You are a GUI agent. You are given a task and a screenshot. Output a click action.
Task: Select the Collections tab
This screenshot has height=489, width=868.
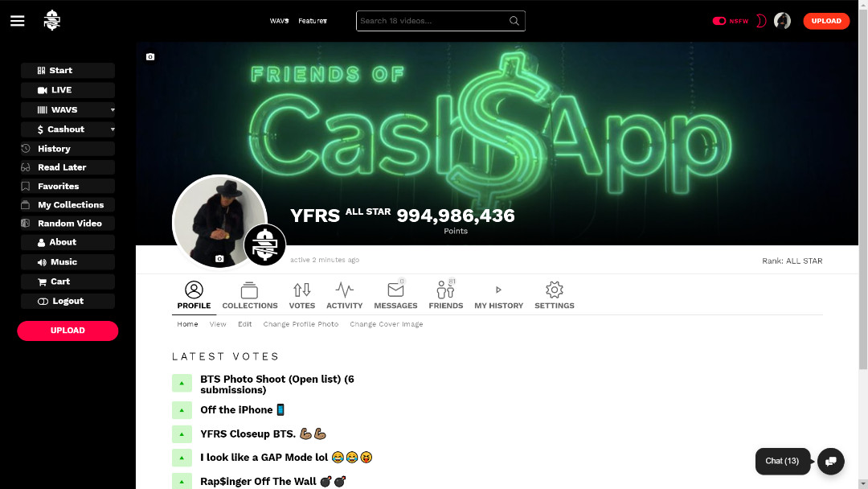[250, 295]
